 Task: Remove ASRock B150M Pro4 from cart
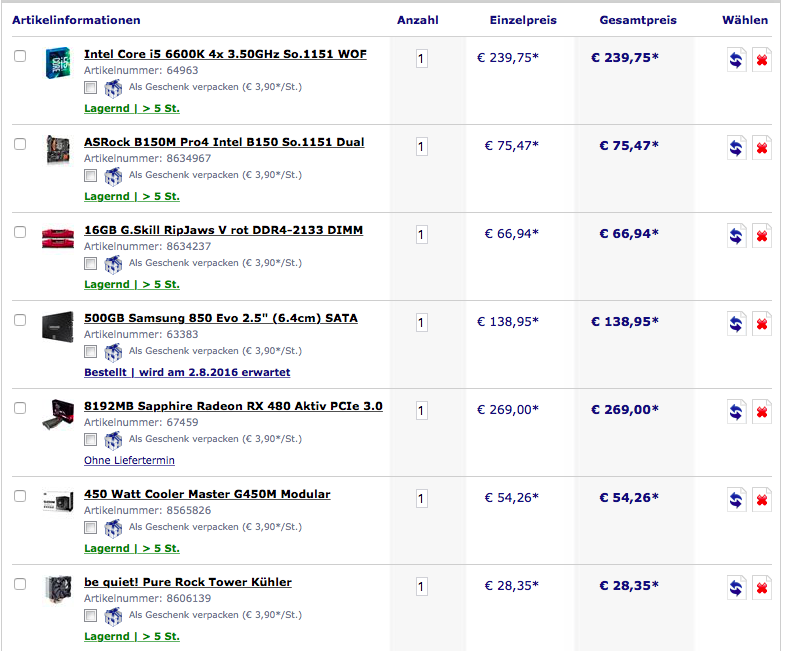pos(761,147)
